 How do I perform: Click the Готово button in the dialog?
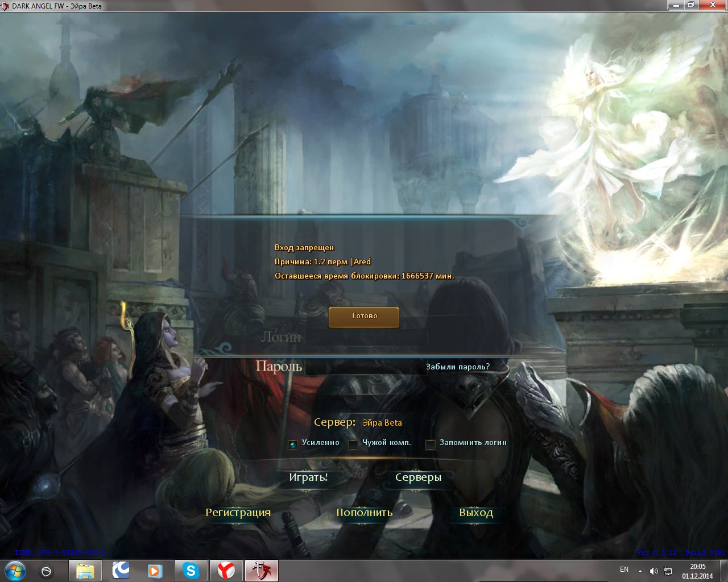tap(364, 317)
